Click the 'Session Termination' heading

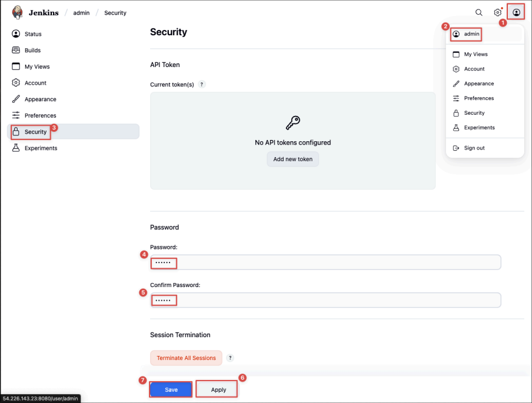[180, 335]
